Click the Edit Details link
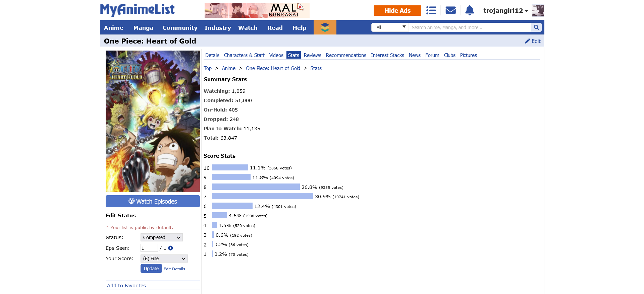The image size is (644, 294). [x=174, y=269]
